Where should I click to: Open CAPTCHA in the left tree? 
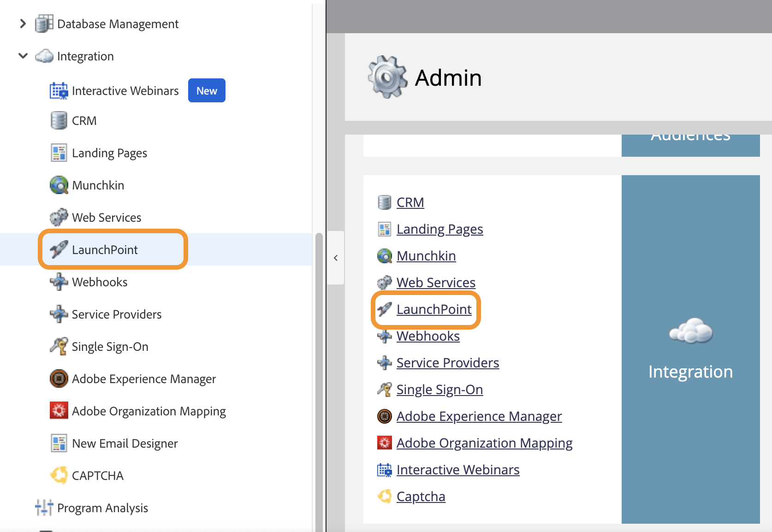[98, 476]
